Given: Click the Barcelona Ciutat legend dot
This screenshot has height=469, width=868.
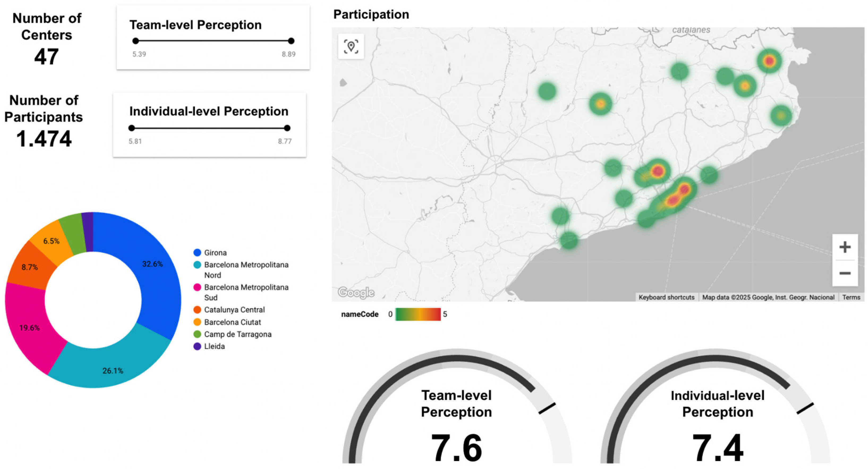Looking at the screenshot, I should [x=197, y=322].
